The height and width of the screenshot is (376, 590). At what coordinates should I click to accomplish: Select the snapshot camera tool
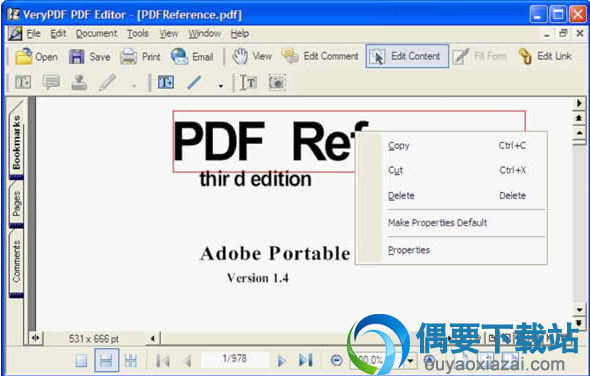[277, 82]
